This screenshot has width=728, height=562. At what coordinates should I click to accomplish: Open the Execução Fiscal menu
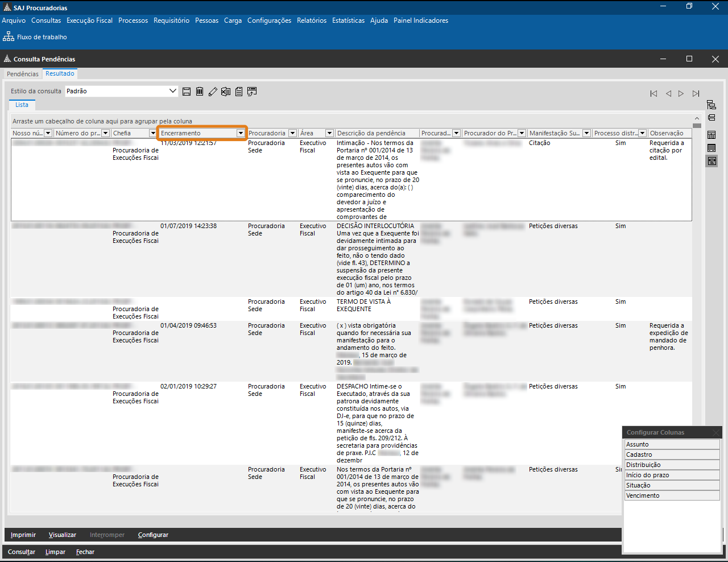tap(89, 20)
